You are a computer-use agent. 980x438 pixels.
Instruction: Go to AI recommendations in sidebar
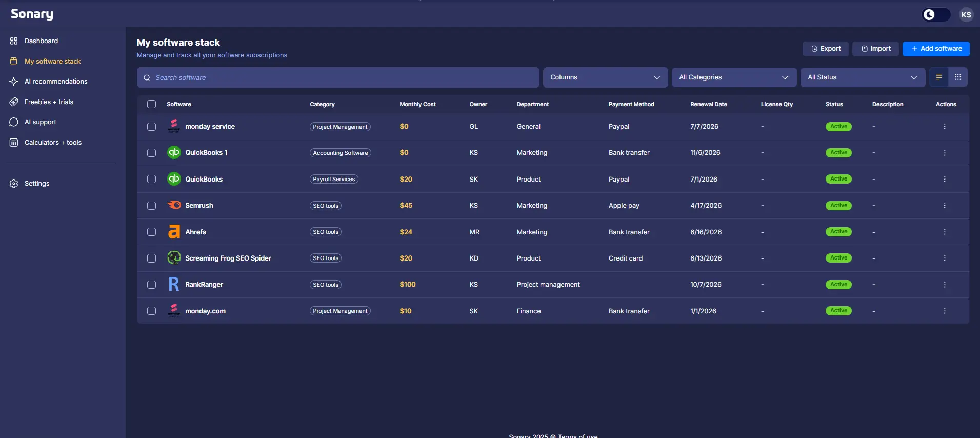click(56, 81)
